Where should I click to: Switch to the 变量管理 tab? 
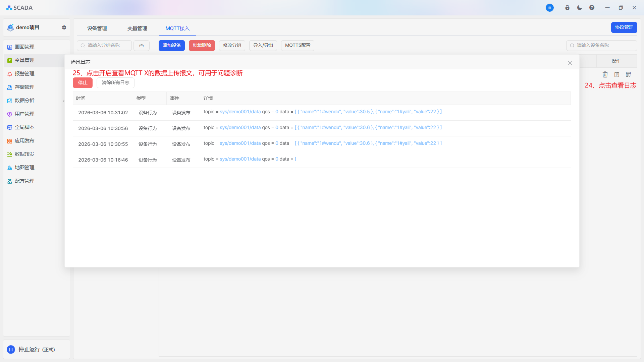point(137,28)
